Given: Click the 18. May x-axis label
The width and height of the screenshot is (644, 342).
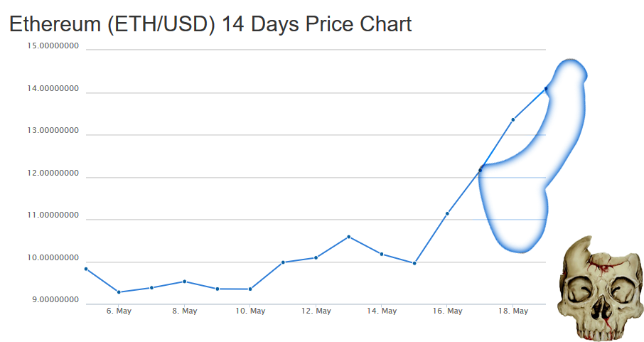Looking at the screenshot, I should coord(513,311).
